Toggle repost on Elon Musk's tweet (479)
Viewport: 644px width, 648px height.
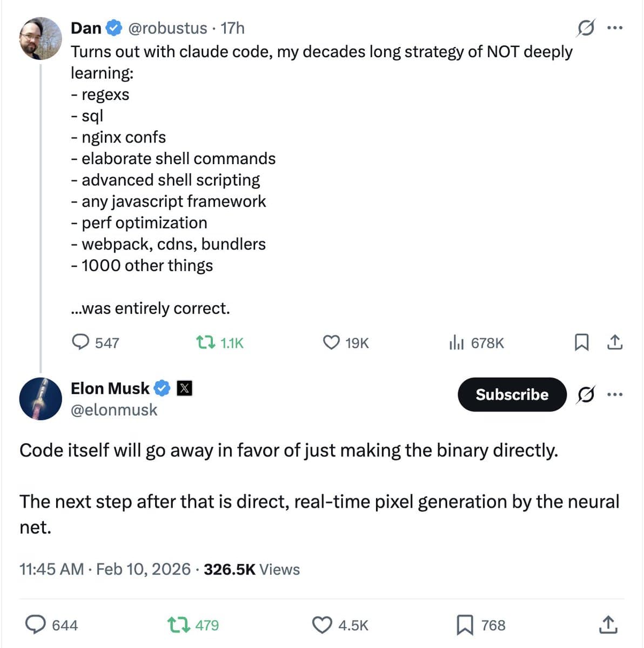[179, 625]
